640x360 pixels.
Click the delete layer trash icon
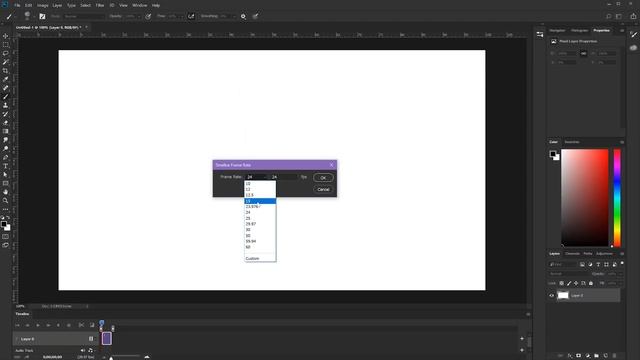pyautogui.click(x=614, y=356)
